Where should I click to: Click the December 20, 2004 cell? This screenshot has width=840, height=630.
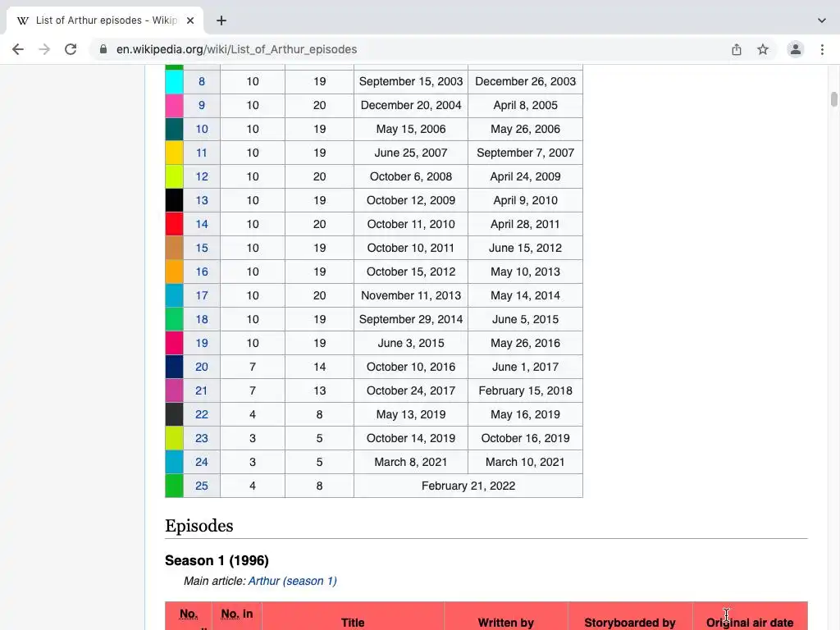[411, 105]
